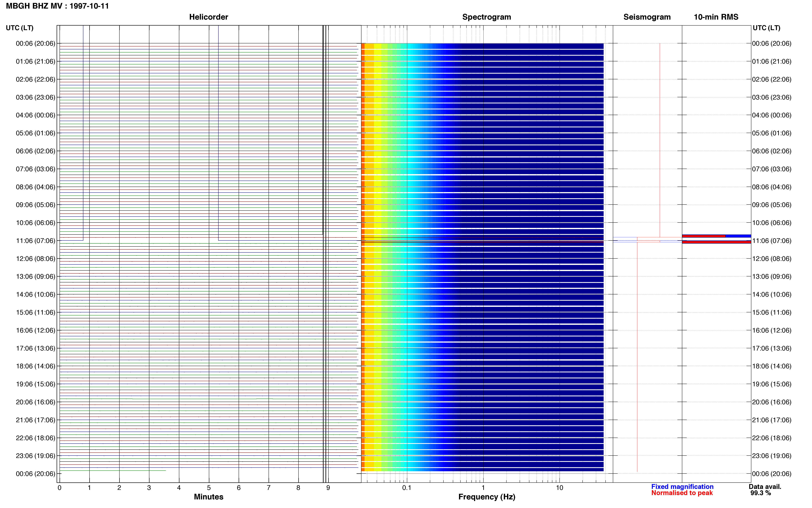Click the left time label '07:06 (03:06)'
The image size is (812, 508).
tap(36, 169)
